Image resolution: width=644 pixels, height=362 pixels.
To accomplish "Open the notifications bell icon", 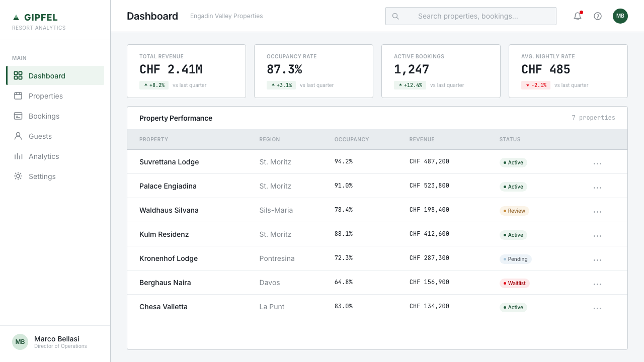I will click(578, 16).
